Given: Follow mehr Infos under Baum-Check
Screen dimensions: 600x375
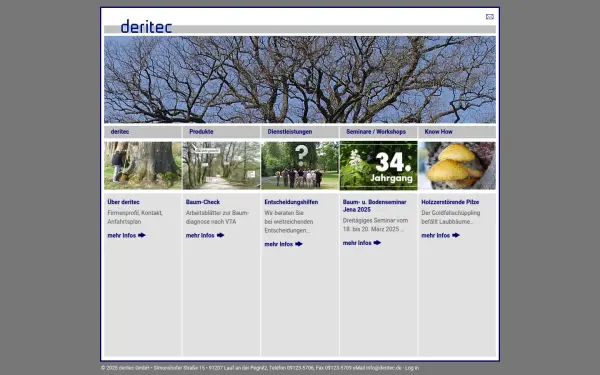Looking at the screenshot, I should [200, 235].
